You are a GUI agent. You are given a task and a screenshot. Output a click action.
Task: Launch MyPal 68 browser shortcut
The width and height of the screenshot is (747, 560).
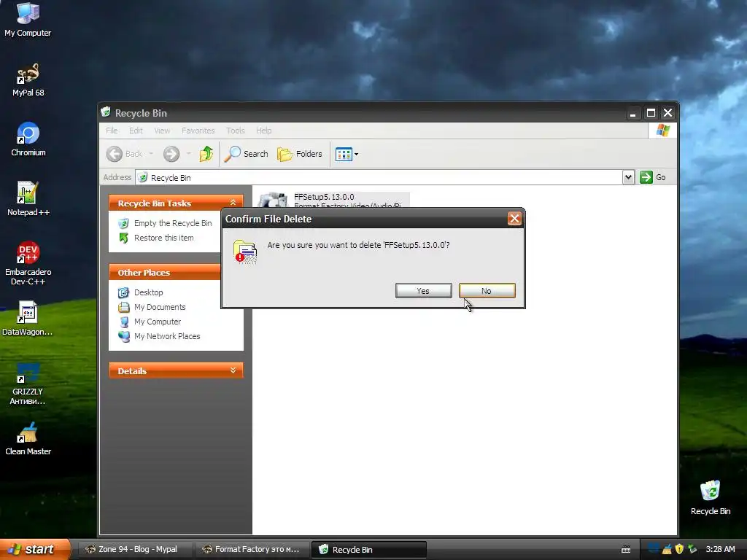[x=28, y=80]
